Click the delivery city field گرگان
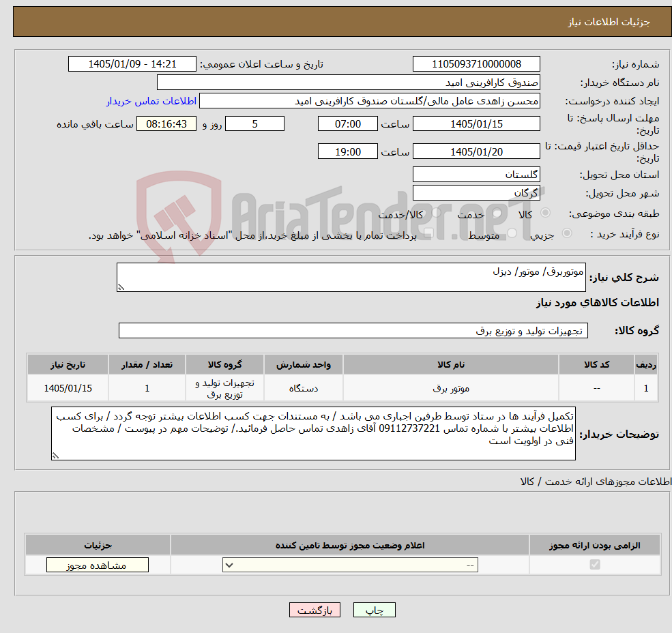 (476, 193)
